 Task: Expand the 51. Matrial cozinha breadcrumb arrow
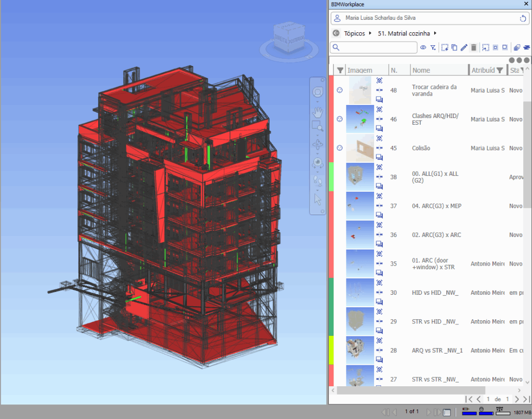435,33
